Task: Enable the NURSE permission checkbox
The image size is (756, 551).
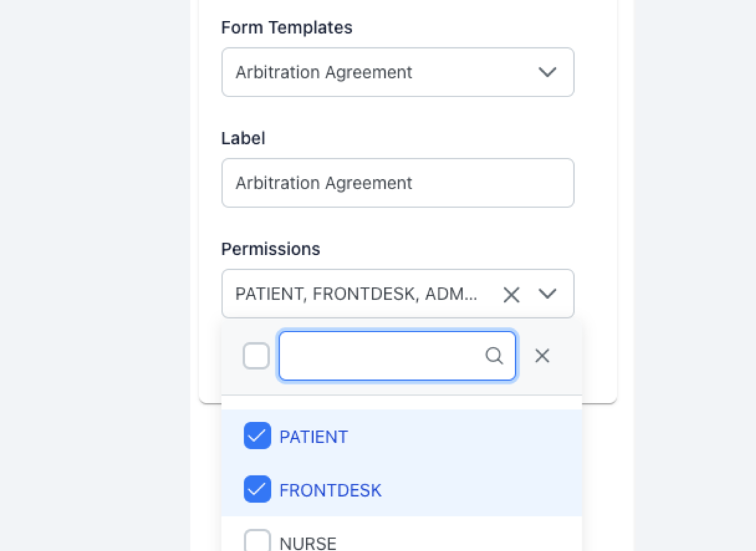Action: [x=256, y=541]
